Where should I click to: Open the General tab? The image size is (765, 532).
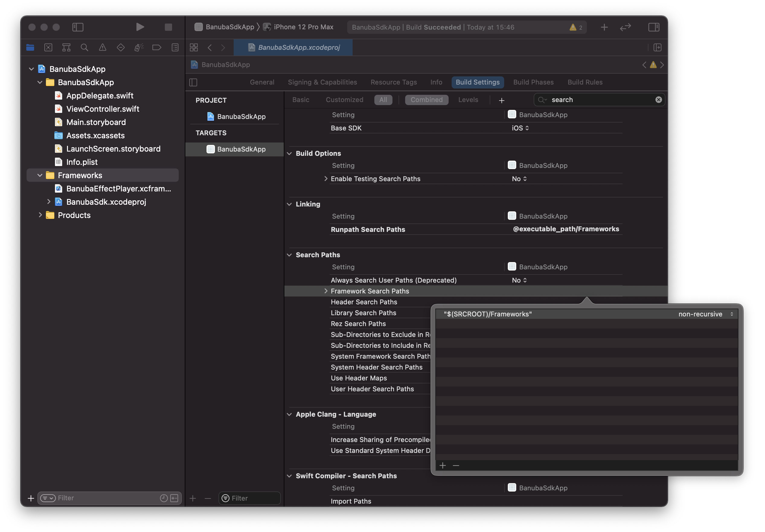click(262, 82)
